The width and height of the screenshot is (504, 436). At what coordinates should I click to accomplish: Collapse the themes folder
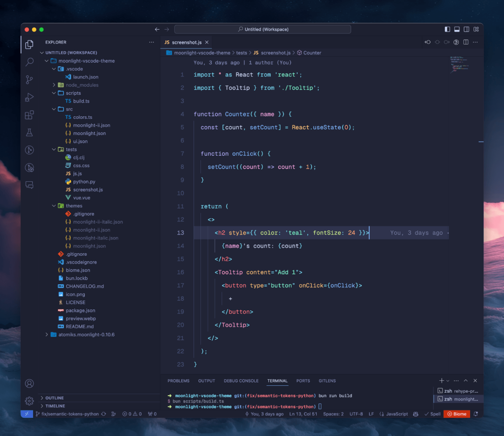pyautogui.click(x=74, y=206)
